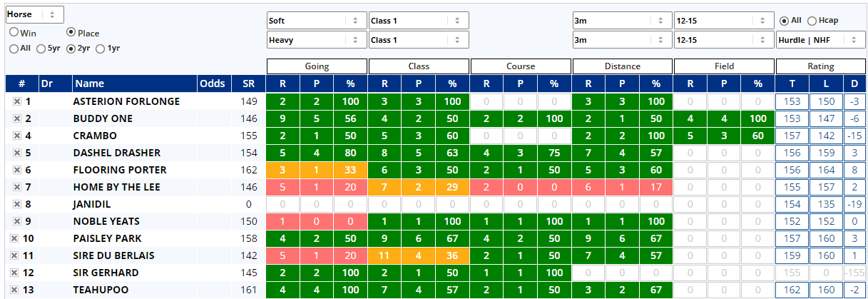Image resolution: width=868 pixels, height=299 pixels.
Task: Remove Sir Gerhard using the X icon
Action: 14,273
